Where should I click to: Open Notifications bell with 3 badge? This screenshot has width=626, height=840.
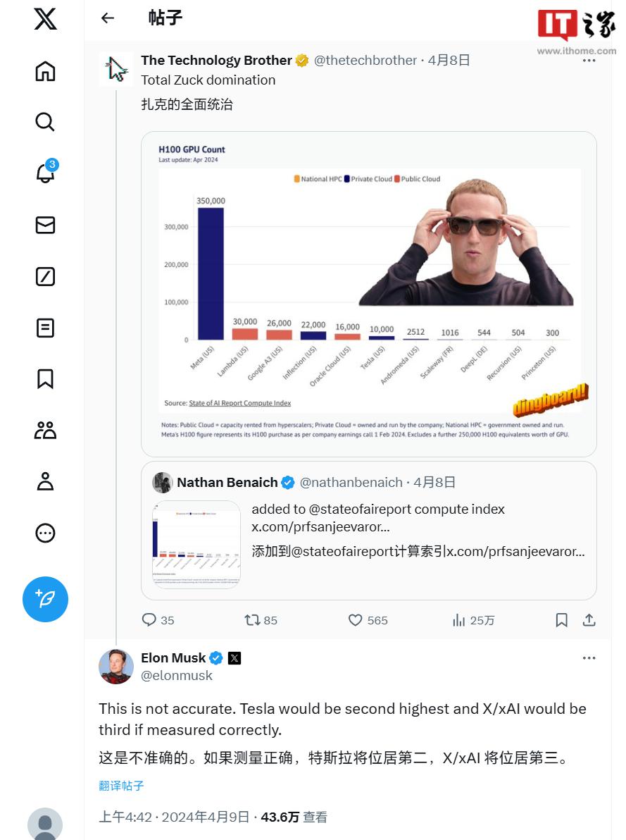(x=46, y=172)
